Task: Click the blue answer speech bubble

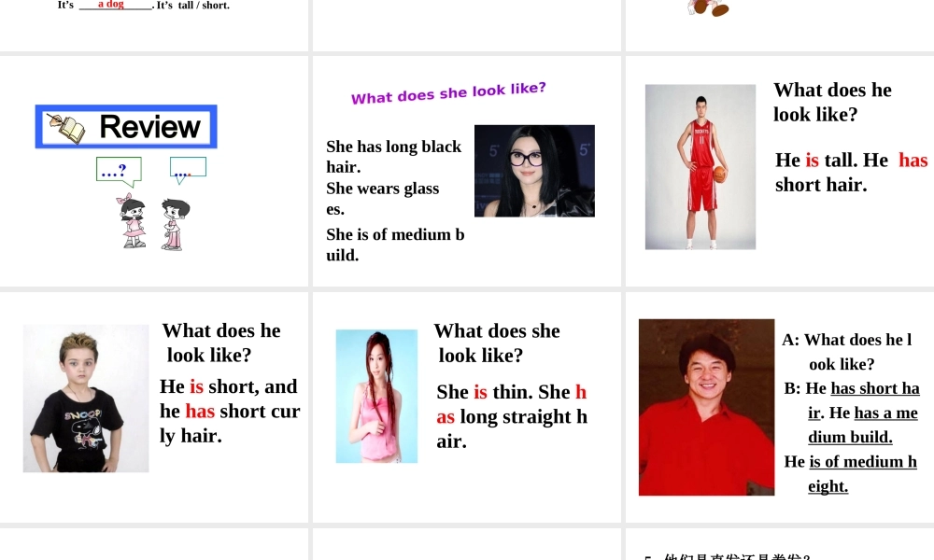Action: 188,170
